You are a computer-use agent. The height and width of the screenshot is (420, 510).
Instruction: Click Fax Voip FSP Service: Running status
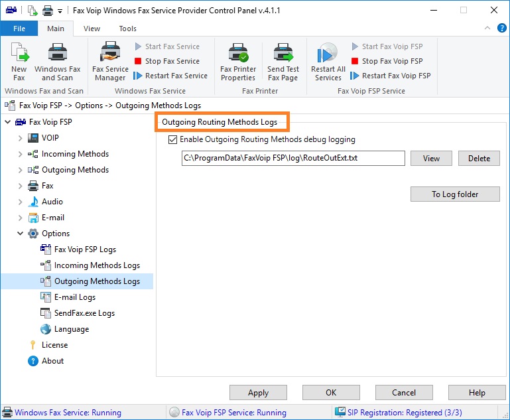coord(234,413)
